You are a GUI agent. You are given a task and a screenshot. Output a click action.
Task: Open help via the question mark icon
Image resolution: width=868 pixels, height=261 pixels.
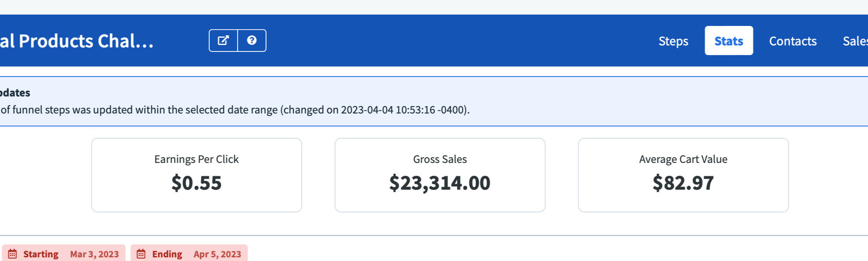[x=252, y=40]
